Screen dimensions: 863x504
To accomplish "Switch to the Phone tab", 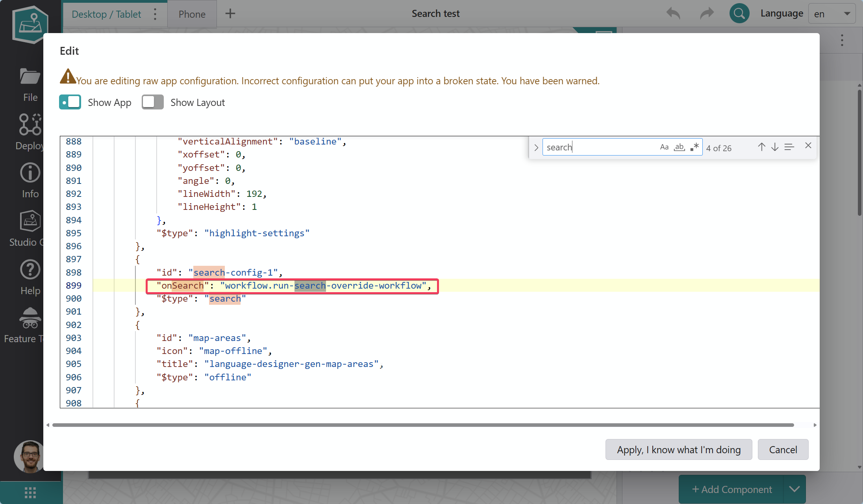I will pos(192,14).
